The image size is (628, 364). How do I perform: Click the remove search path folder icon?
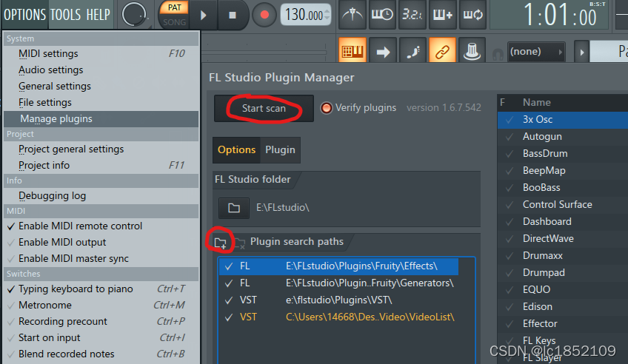pyautogui.click(x=239, y=243)
